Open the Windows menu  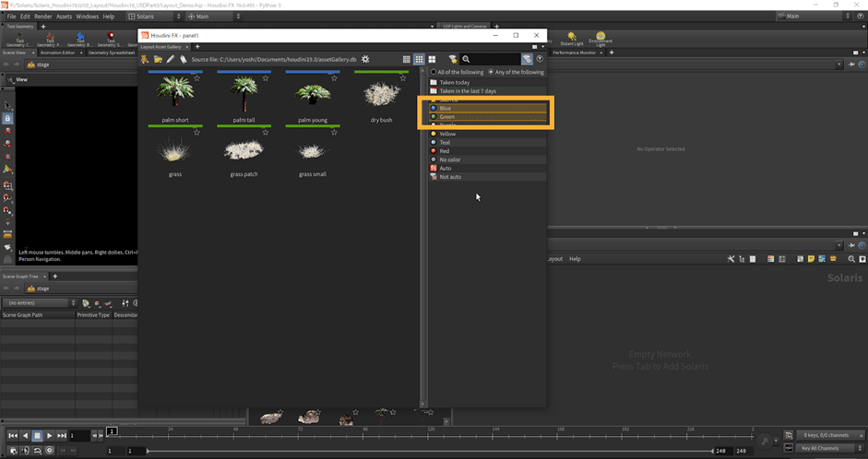tap(88, 17)
